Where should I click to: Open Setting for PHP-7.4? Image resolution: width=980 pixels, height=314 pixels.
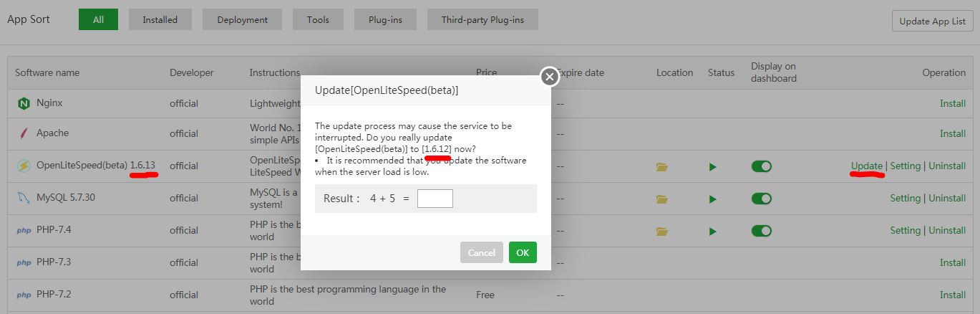(906, 230)
